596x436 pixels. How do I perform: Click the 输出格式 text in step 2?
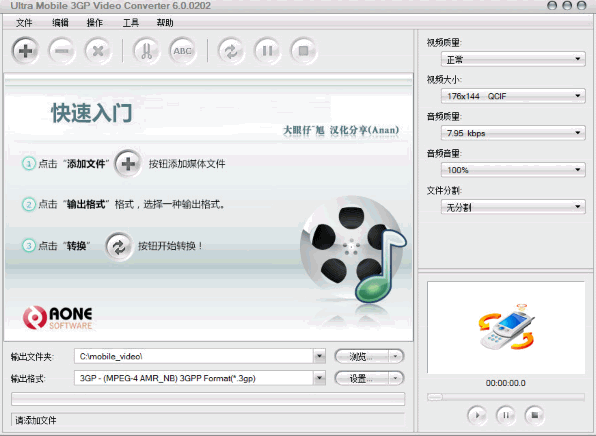(86, 205)
